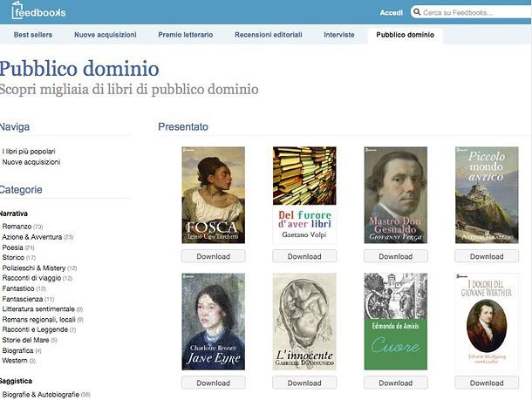Open I libri più popolari link
532x400 pixels.
tap(29, 151)
